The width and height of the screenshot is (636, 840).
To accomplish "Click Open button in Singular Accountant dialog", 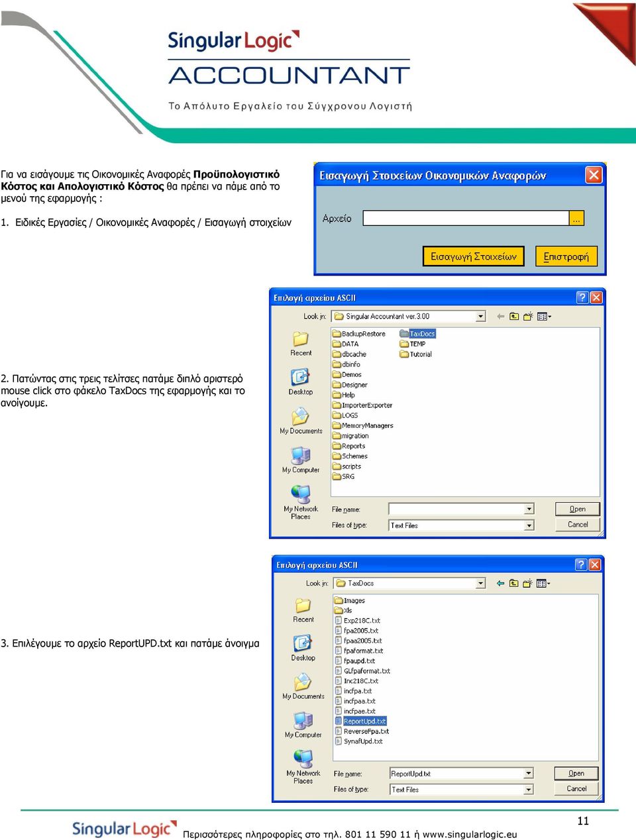I will [578, 509].
